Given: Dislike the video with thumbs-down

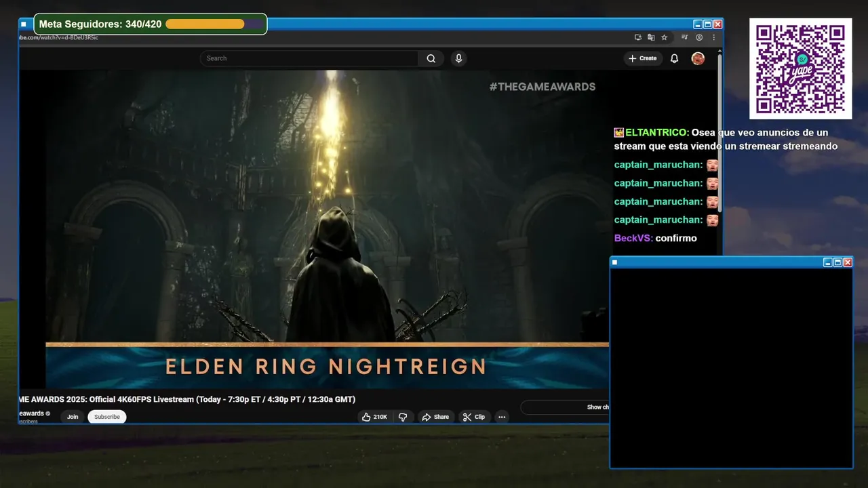Looking at the screenshot, I should (x=403, y=417).
